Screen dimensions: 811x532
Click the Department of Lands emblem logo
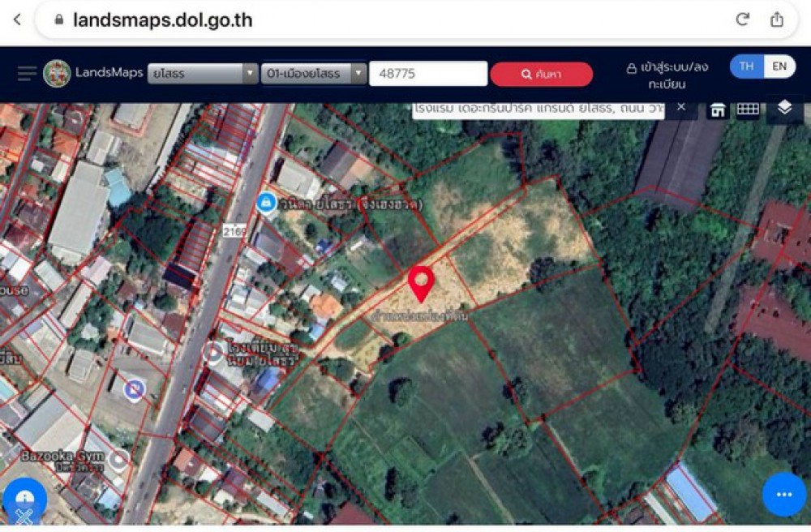57,74
